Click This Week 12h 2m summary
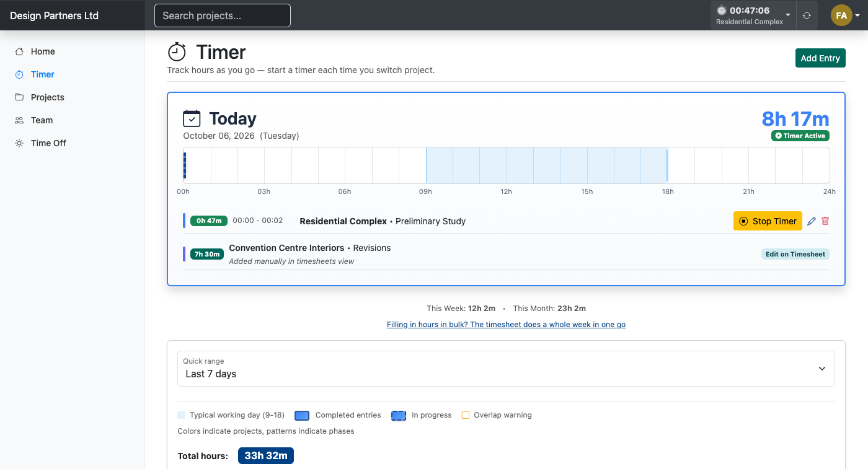 [x=461, y=308]
